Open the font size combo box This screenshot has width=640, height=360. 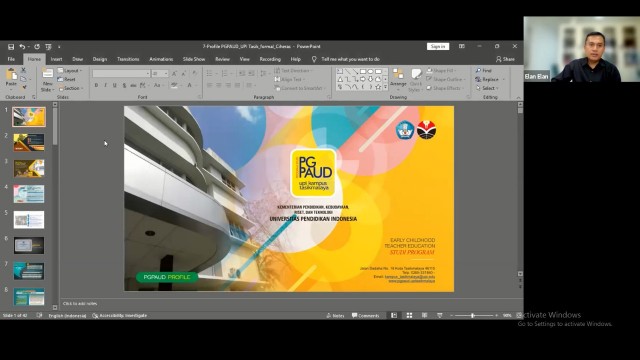(160, 73)
